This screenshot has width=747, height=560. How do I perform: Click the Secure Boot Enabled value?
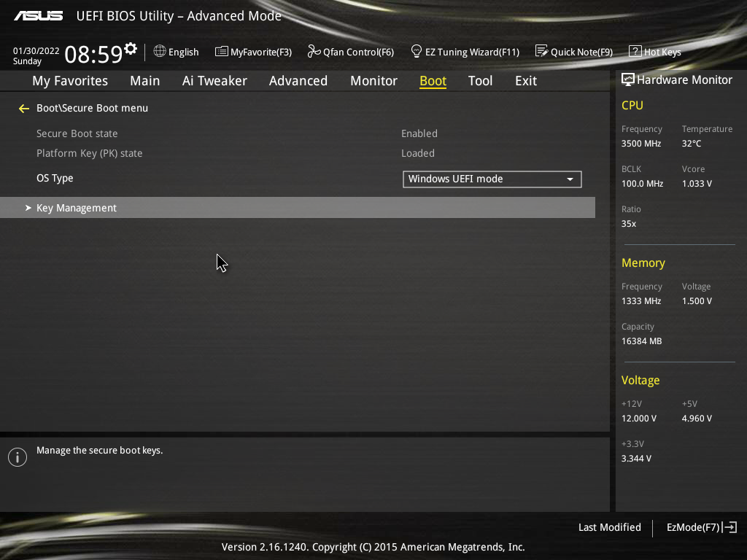(419, 134)
